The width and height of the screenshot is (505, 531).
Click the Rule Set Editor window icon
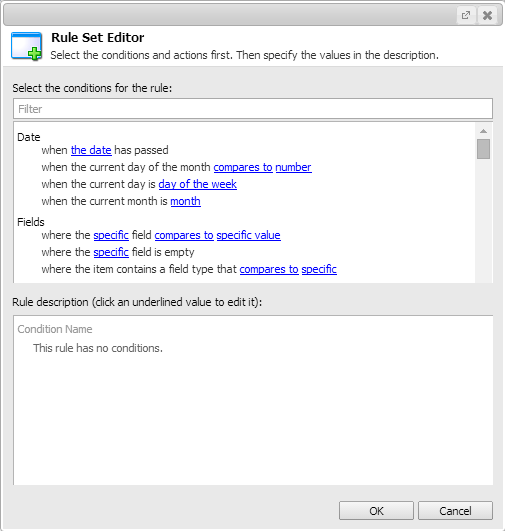[x=26, y=46]
